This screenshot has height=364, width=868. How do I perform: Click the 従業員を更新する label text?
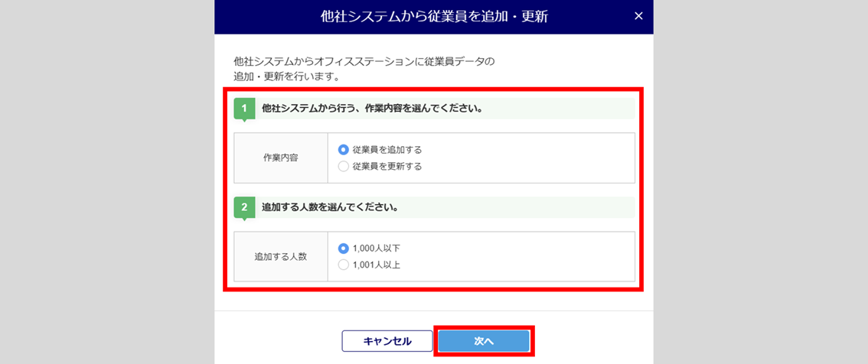(387, 166)
